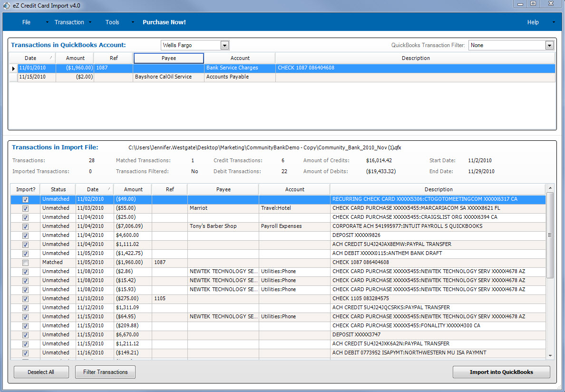Click the eZ Credit Card Import title bar icon

point(6,5)
